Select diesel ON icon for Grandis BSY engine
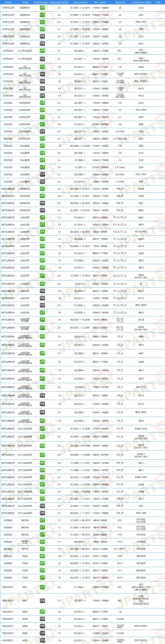 click(42, 203)
